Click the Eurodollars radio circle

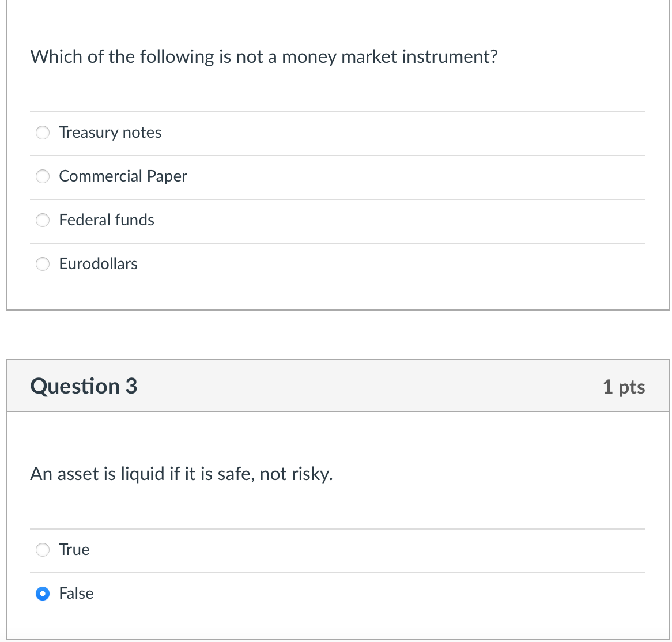point(43,264)
